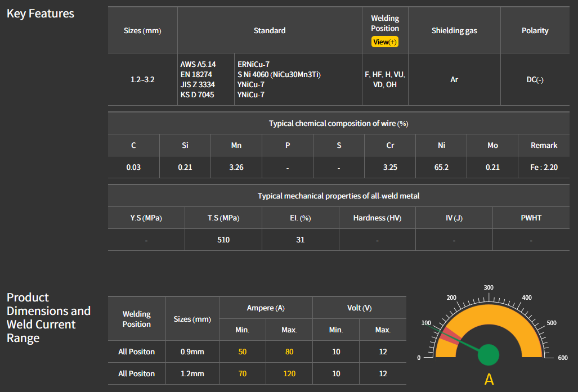Select the max ampere value 120
Viewport: 578px width, 392px height.
(289, 373)
